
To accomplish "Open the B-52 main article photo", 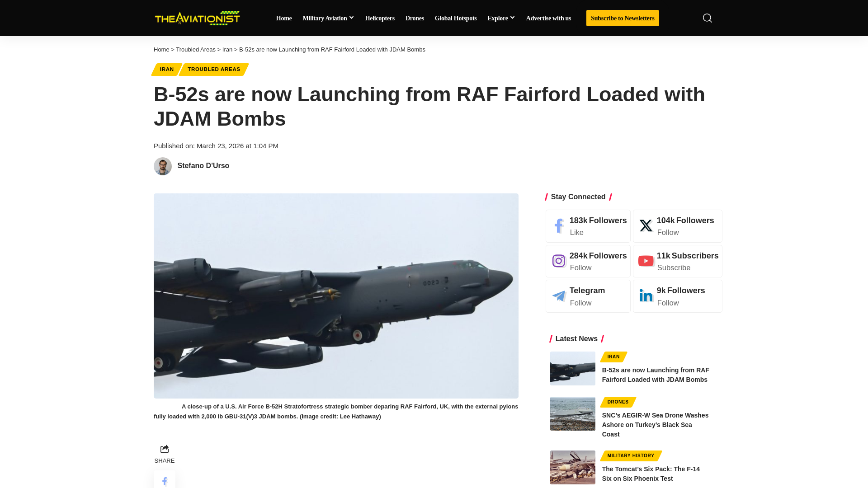I will [x=336, y=296].
